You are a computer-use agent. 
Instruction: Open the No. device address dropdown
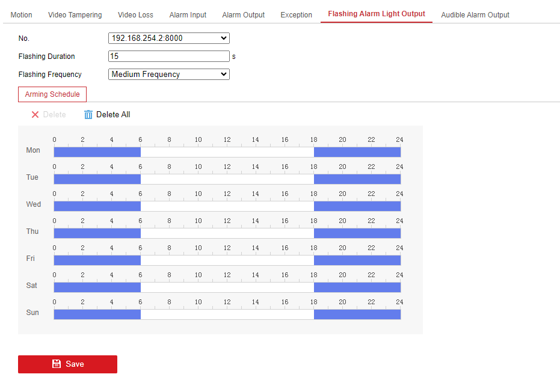[x=169, y=38]
